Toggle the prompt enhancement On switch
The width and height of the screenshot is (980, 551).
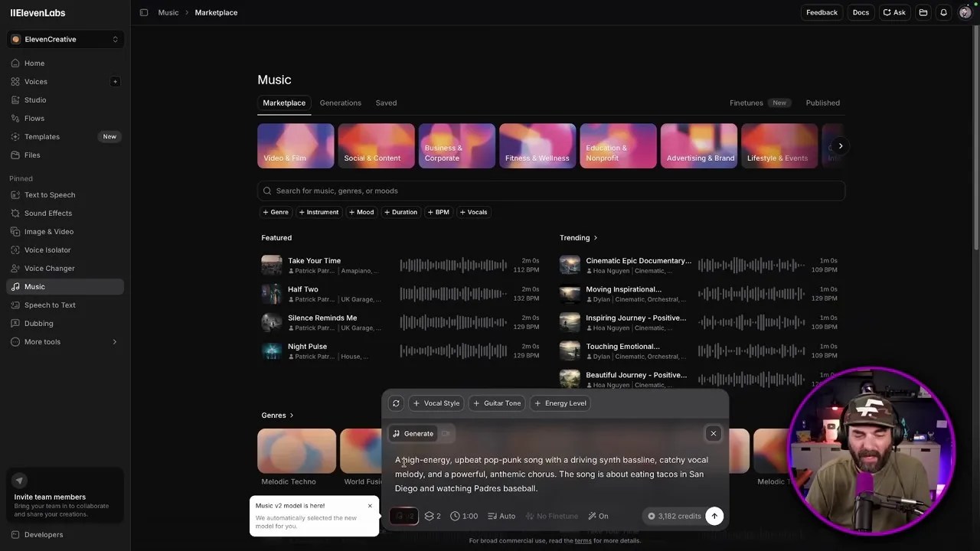598,517
